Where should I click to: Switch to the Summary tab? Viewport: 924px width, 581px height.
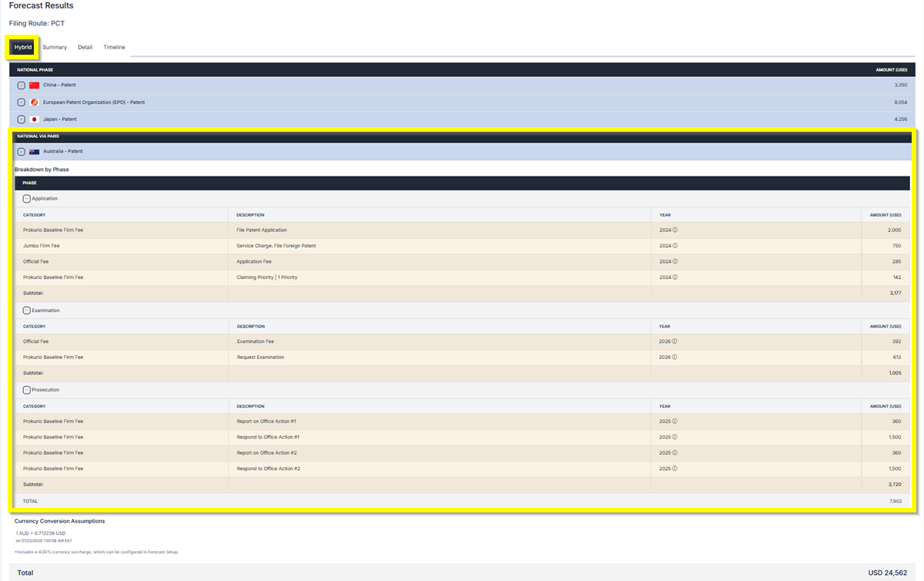(x=55, y=48)
